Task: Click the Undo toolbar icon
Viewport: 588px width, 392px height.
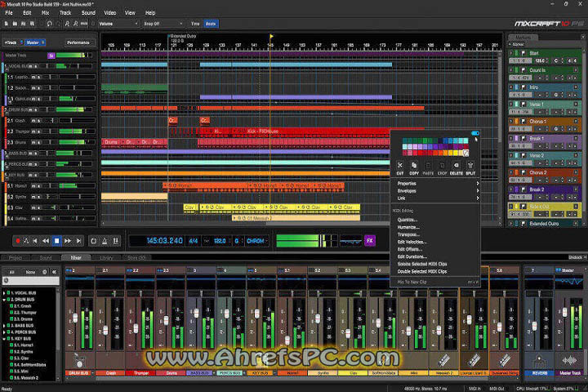Action: [x=50, y=24]
